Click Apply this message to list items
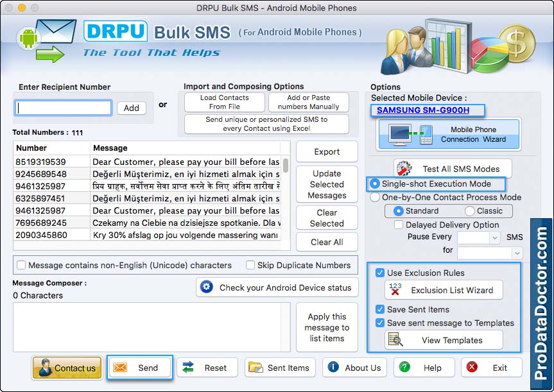This screenshot has width=554, height=392. click(327, 327)
